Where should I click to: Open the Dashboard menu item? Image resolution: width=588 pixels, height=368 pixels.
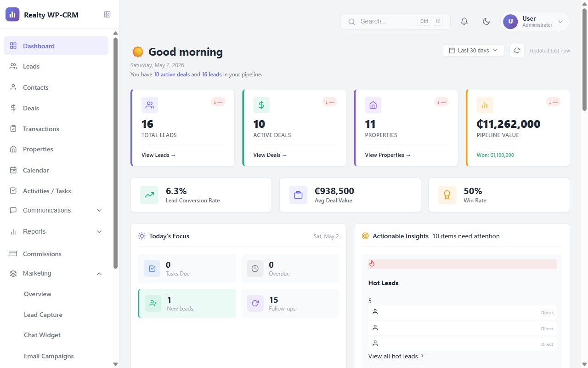click(x=56, y=46)
